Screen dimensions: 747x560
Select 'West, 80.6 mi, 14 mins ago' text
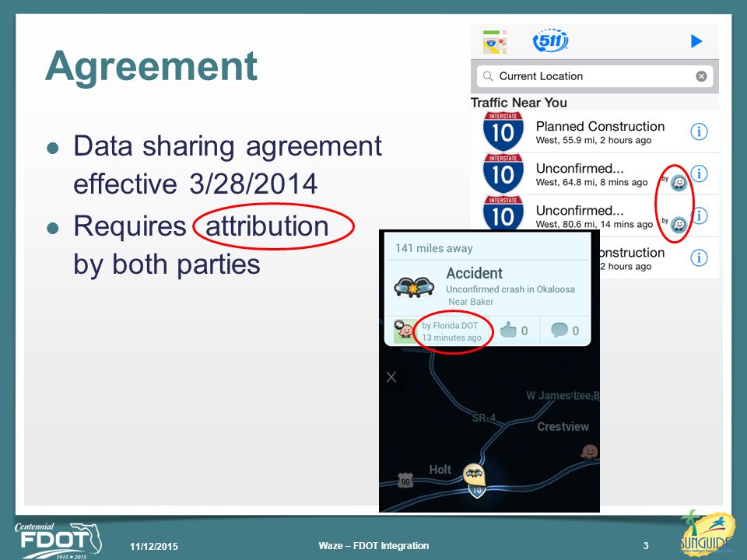(594, 224)
